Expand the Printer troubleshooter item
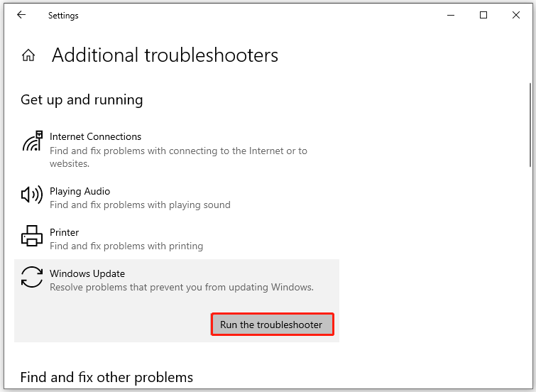Viewport: 536px width, 392px height. (176, 239)
